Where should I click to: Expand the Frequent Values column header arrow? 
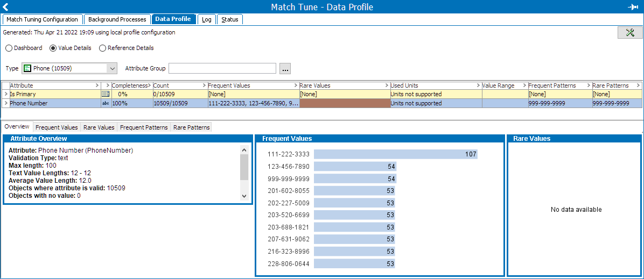coord(296,85)
